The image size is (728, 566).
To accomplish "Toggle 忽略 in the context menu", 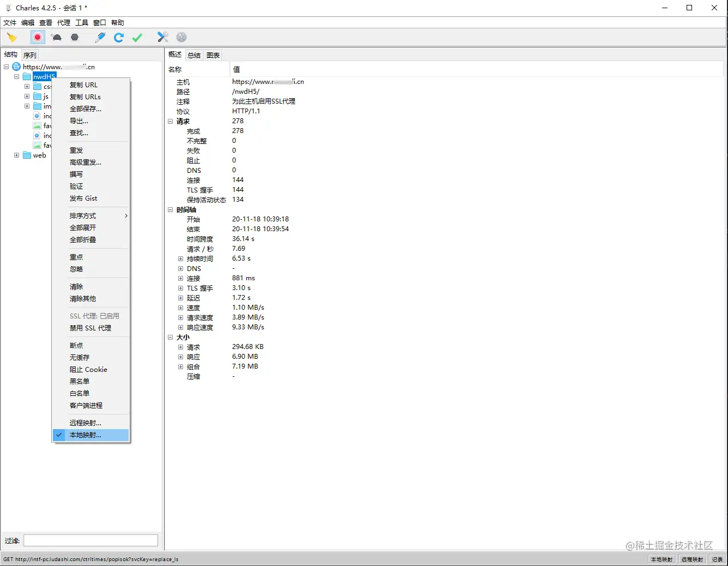I will pos(91,269).
